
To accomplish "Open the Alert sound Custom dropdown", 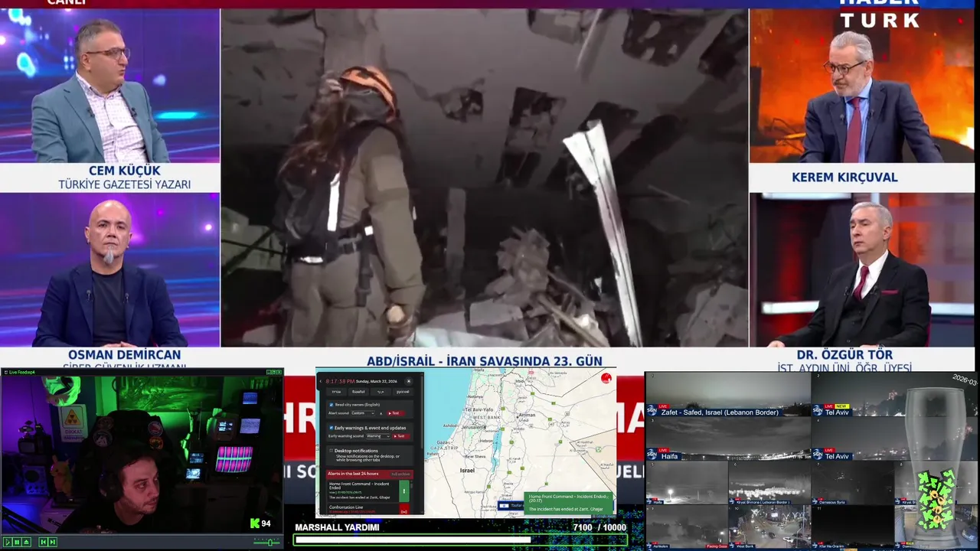I will 363,413.
